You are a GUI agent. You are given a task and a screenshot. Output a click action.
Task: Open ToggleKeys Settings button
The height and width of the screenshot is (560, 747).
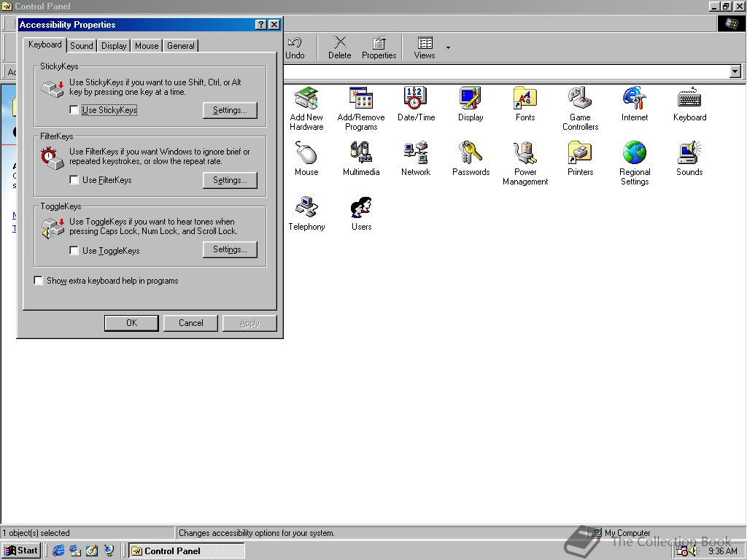click(230, 249)
